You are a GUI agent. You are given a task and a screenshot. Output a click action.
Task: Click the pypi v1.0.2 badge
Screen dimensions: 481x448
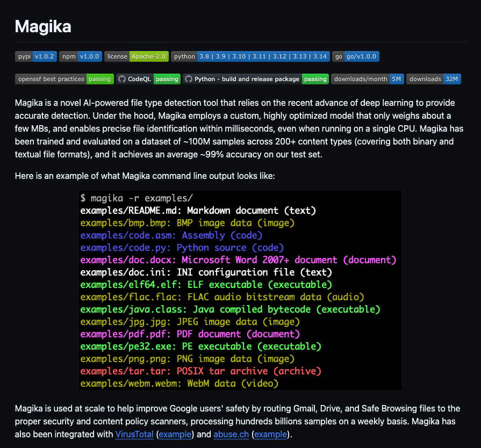(x=36, y=56)
